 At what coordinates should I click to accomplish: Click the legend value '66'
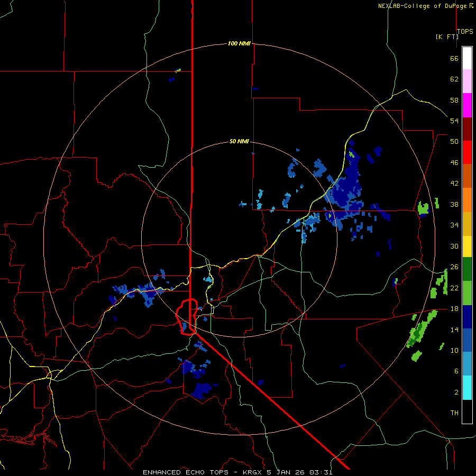click(x=454, y=58)
